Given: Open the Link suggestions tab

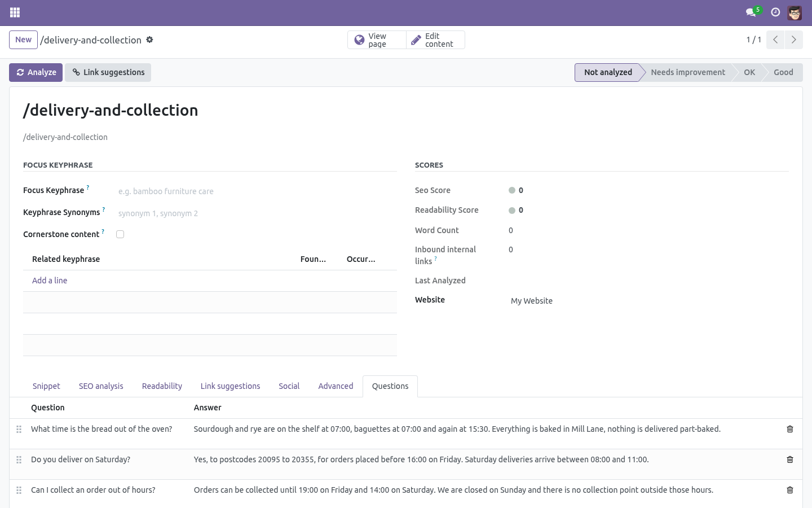Looking at the screenshot, I should click(230, 386).
